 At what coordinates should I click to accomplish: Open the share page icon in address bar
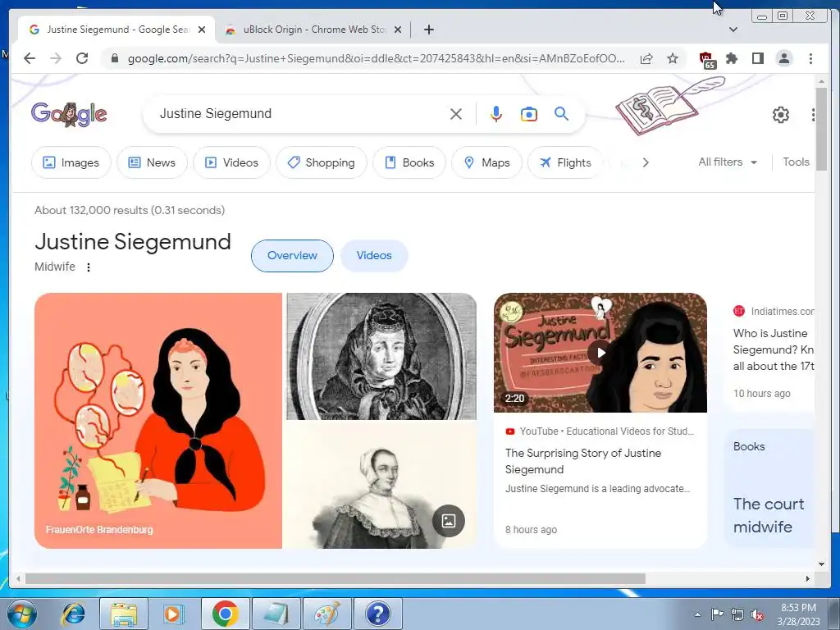[646, 58]
